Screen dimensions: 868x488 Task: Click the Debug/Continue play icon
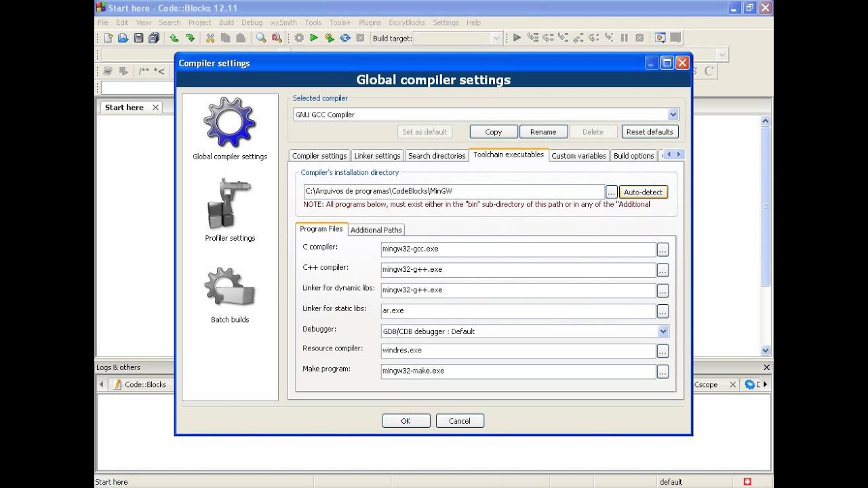pos(517,38)
